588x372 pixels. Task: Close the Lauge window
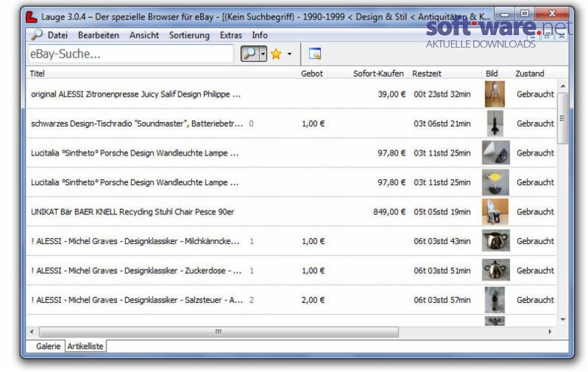point(552,14)
